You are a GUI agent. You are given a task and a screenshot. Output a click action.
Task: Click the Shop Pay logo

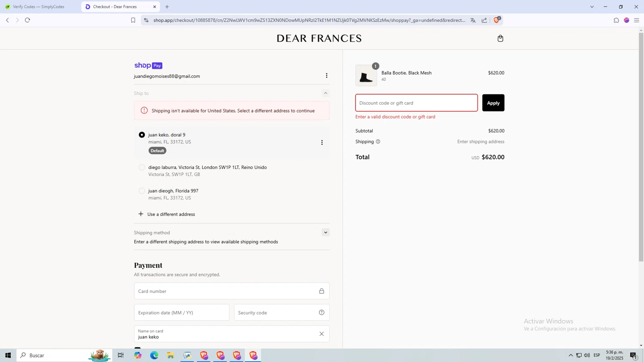coord(148,66)
